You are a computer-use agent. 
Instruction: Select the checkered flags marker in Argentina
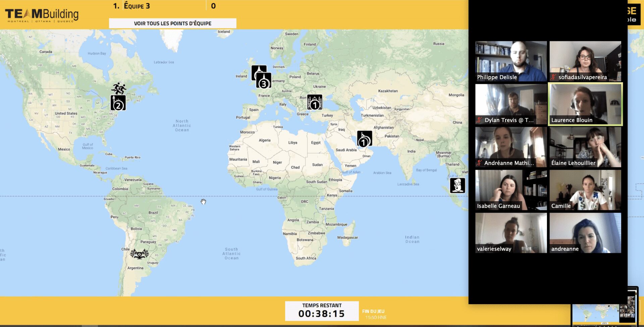[140, 254]
